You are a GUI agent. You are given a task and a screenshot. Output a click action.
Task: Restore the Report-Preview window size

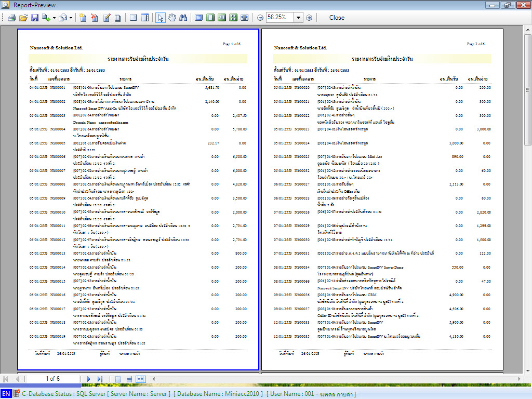(508, 5)
